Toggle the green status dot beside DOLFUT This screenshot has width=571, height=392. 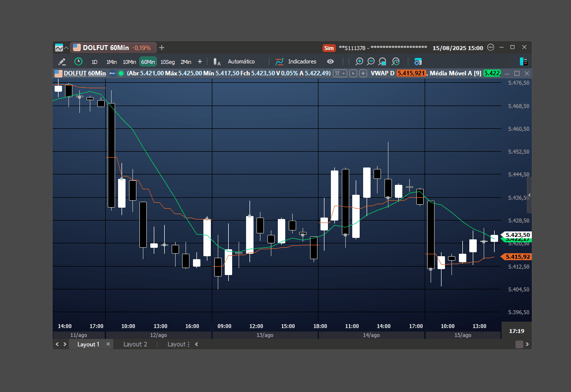(x=121, y=73)
